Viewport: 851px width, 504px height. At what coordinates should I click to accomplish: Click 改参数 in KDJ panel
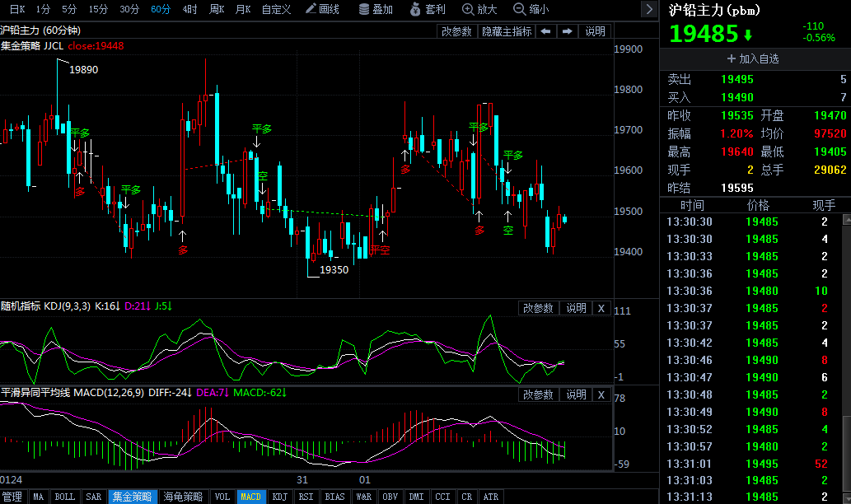pyautogui.click(x=538, y=308)
